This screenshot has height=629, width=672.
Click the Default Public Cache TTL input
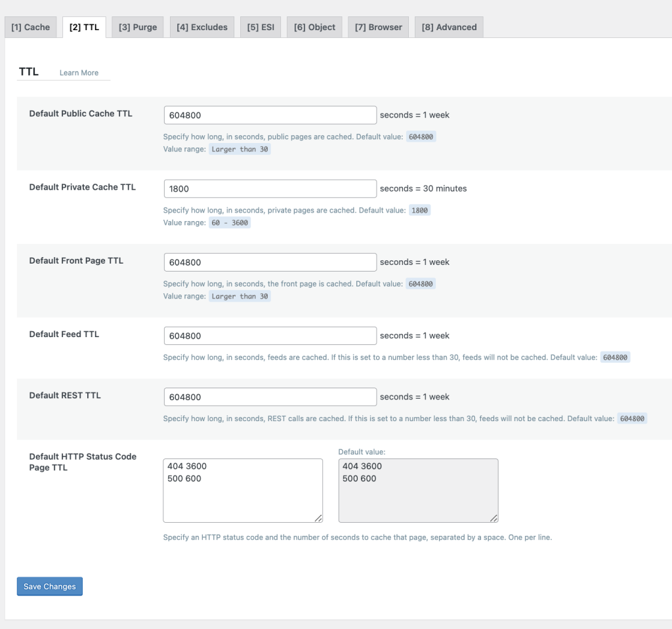[270, 114]
